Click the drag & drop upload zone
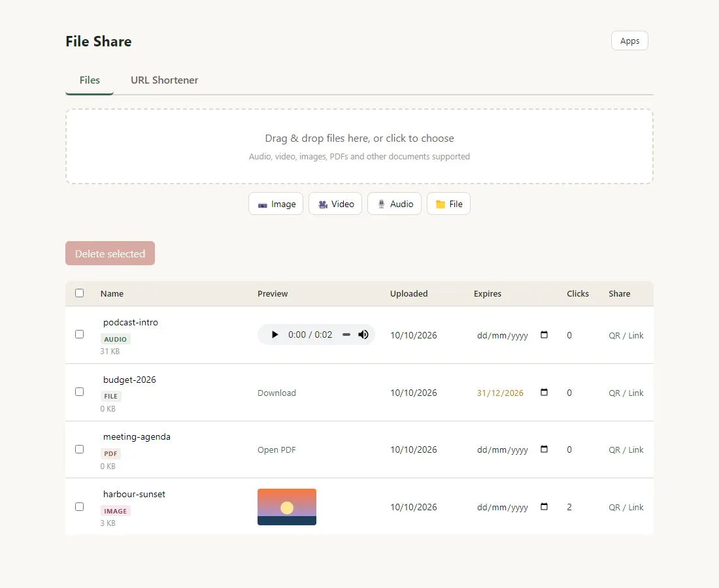Viewport: 719px width, 588px height. pyautogui.click(x=359, y=146)
